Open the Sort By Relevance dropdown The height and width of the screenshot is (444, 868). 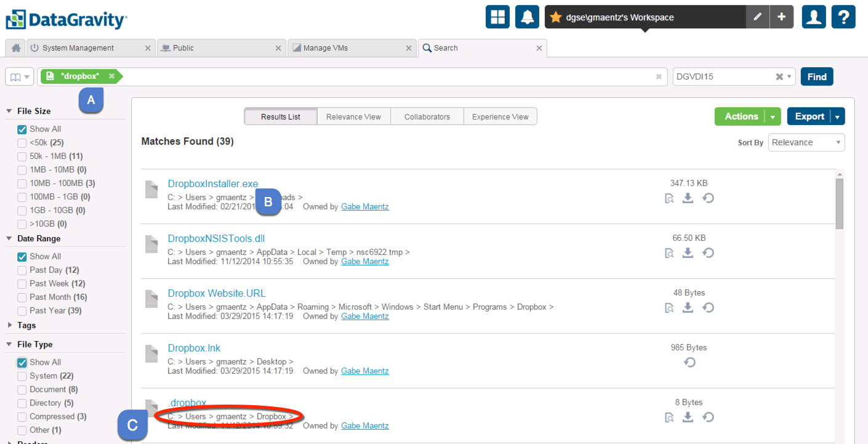click(806, 142)
